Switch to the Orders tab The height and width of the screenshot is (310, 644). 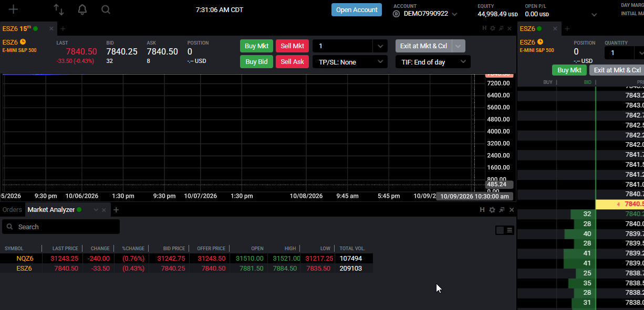(12, 210)
